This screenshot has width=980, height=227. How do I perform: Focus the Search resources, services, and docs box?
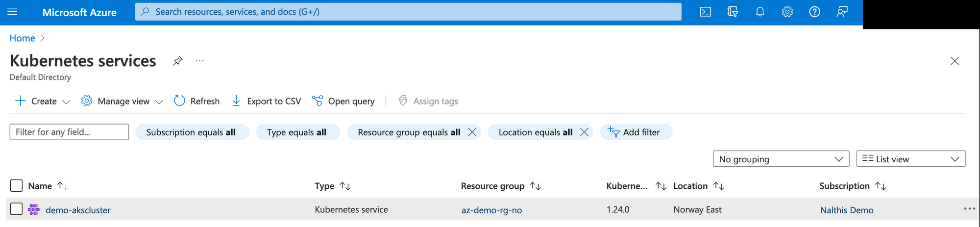(x=408, y=12)
